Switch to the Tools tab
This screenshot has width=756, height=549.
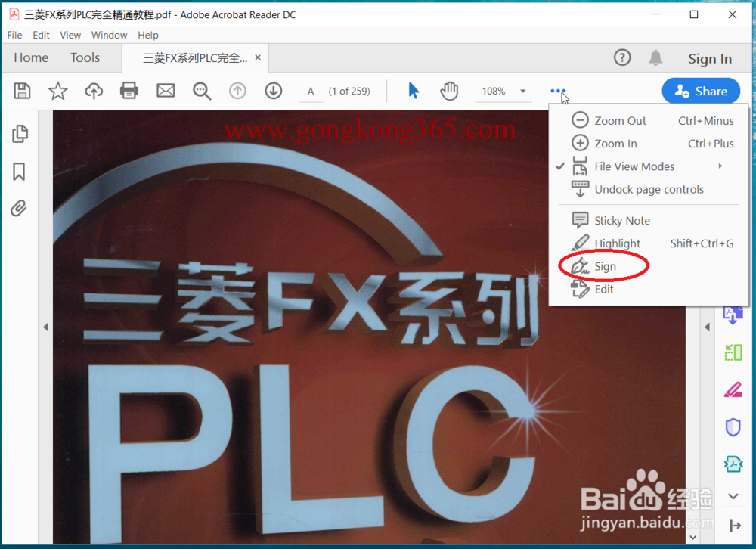85,58
